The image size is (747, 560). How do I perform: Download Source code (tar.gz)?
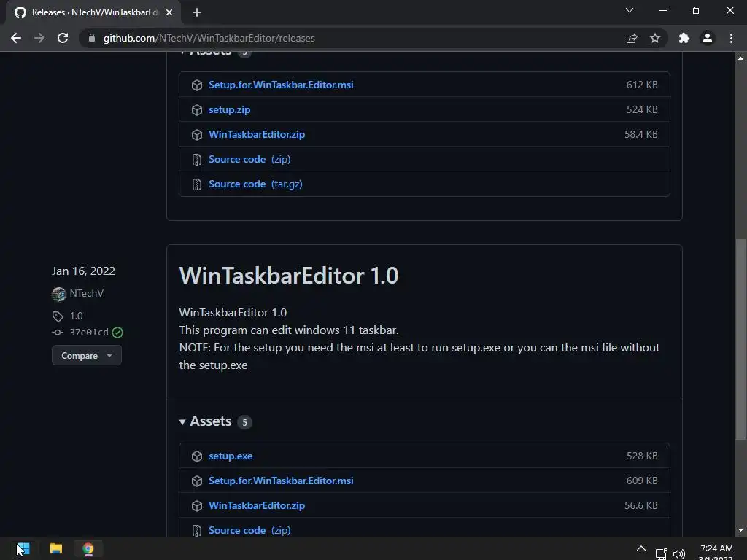click(255, 184)
